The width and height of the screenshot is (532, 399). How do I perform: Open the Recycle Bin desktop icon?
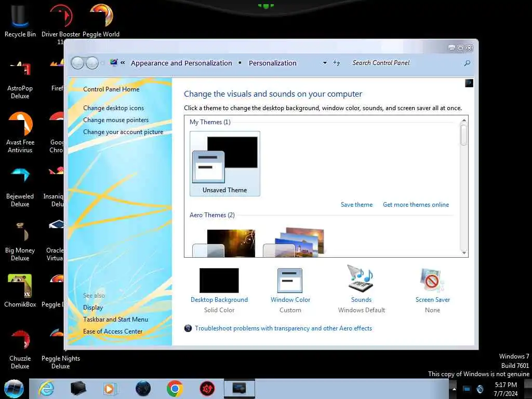[20, 20]
